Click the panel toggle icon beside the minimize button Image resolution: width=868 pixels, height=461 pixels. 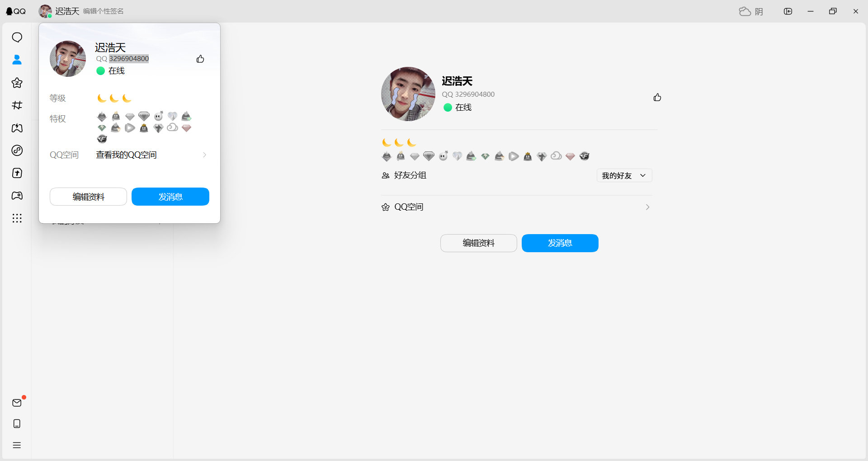pos(788,11)
